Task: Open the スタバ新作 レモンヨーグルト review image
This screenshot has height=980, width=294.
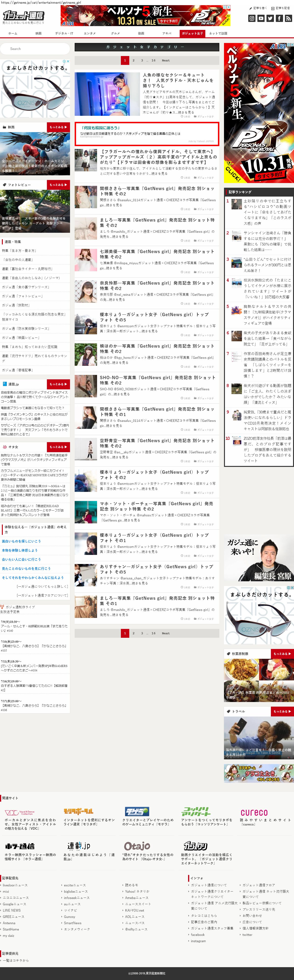Action: (35, 211)
